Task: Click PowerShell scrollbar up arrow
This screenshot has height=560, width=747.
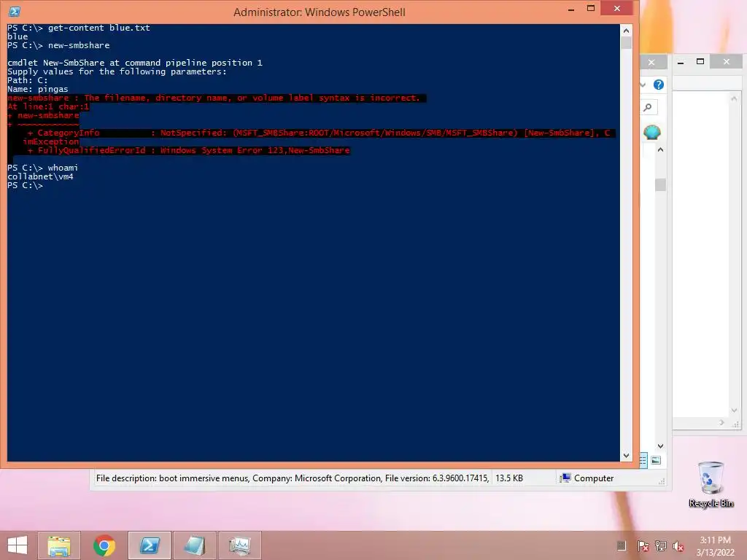Action: click(x=626, y=31)
